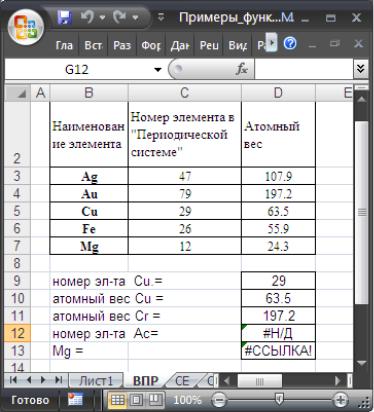Screen dimensions: 374x412
Task: Click the Name Box showing G12
Action: (77, 70)
